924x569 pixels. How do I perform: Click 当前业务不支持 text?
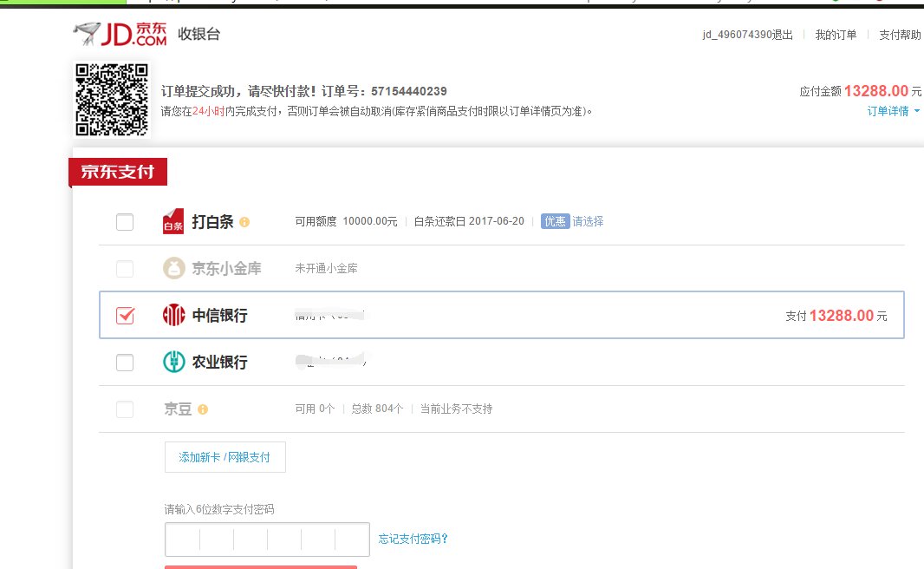(x=456, y=409)
